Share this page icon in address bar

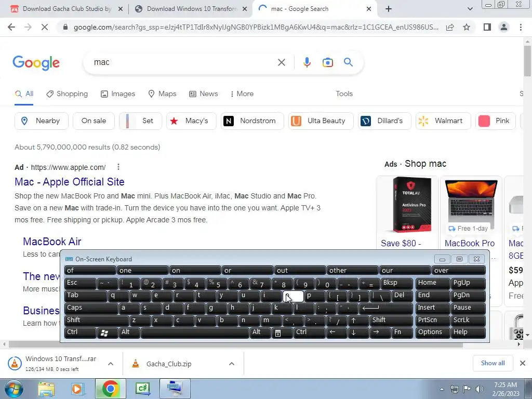click(450, 27)
